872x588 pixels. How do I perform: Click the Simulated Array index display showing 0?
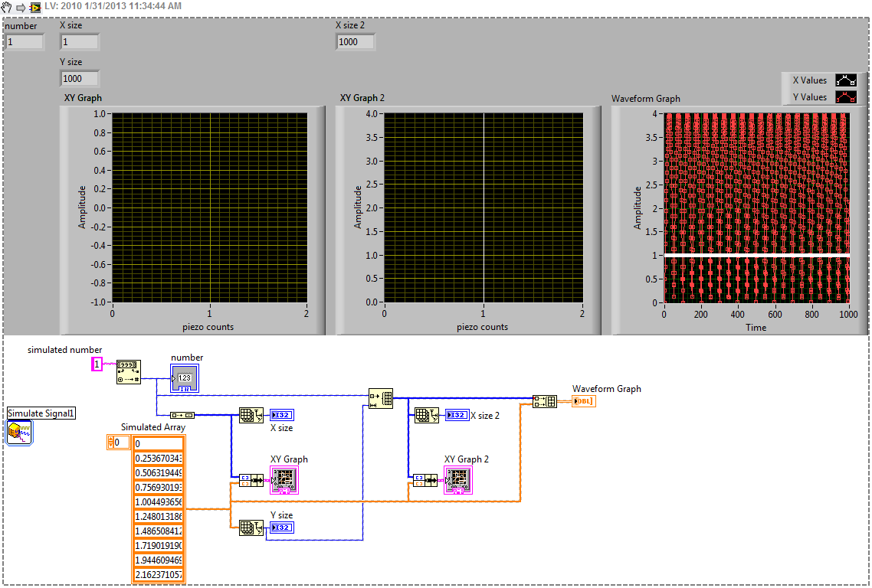(x=122, y=443)
